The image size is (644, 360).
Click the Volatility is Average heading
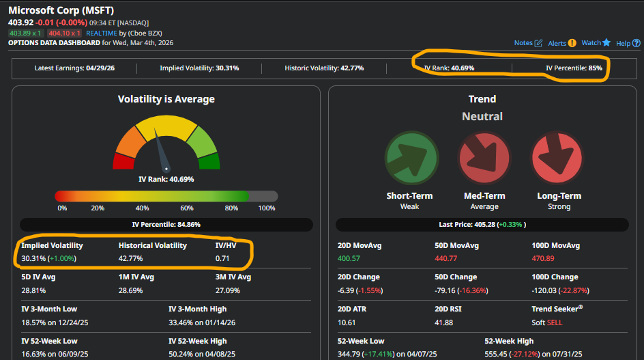[x=166, y=99]
